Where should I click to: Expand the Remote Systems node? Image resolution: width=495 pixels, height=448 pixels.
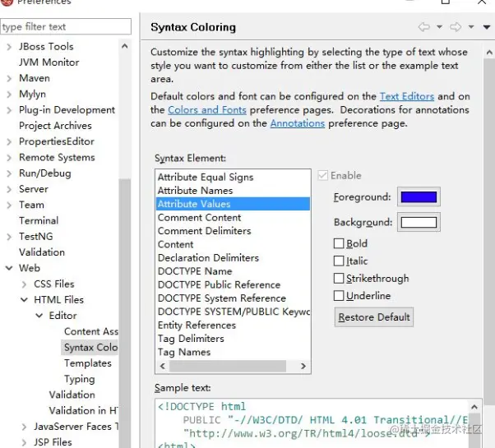pos(9,158)
